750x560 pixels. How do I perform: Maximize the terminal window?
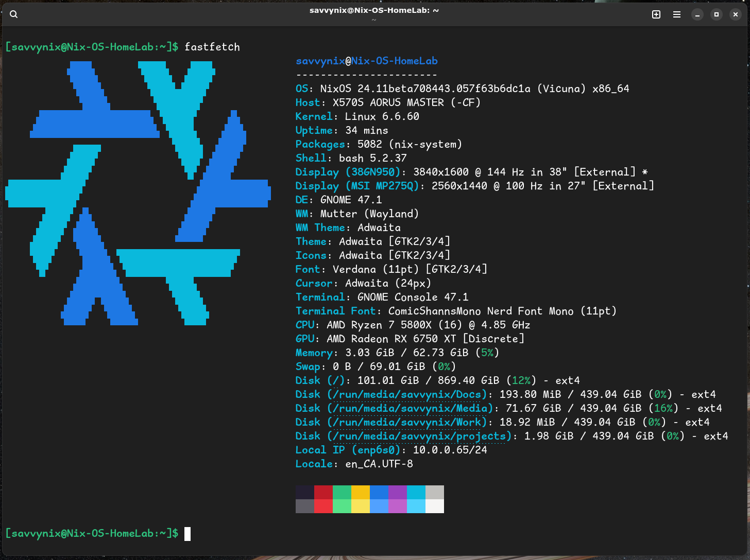(x=717, y=14)
